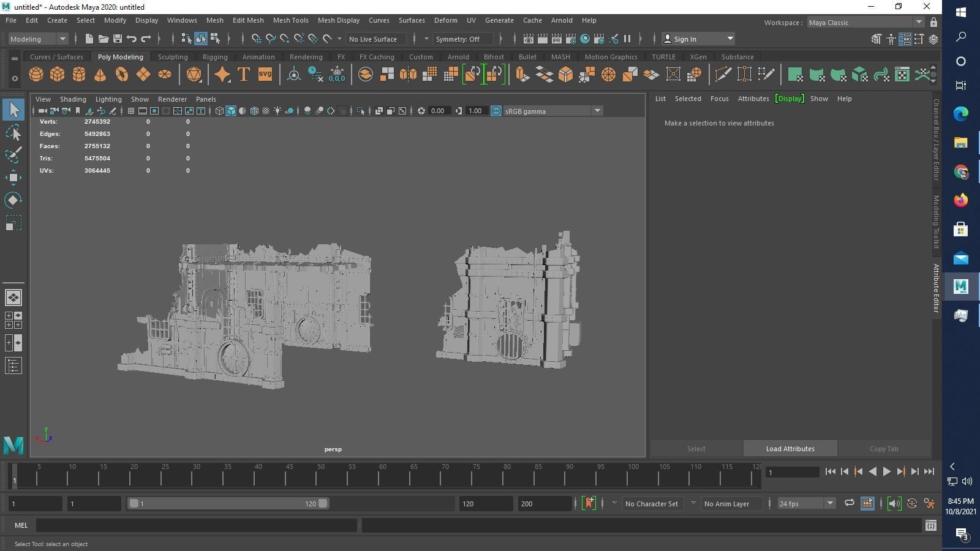Select the Multi-Cut knife tool icon
Screen dimensions: 980x551
tap(723, 75)
